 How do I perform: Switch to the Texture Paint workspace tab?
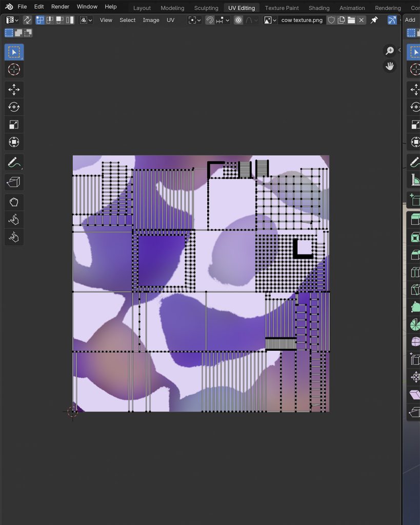282,8
